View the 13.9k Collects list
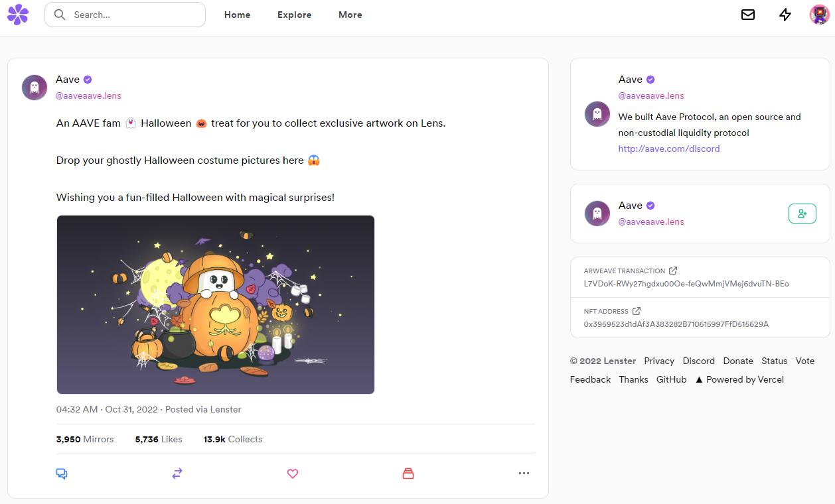Viewport: 835px width, 504px height. [233, 439]
